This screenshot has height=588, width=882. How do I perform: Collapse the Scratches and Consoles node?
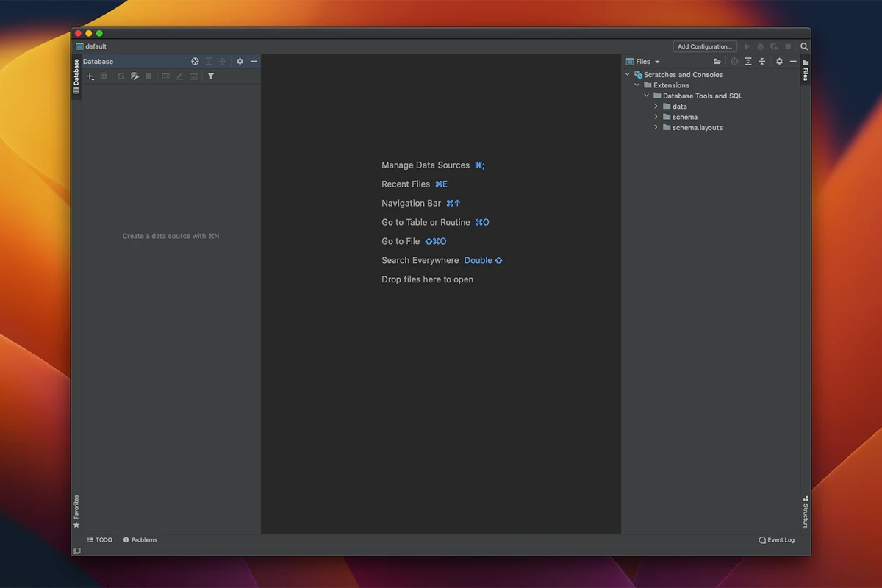(628, 75)
